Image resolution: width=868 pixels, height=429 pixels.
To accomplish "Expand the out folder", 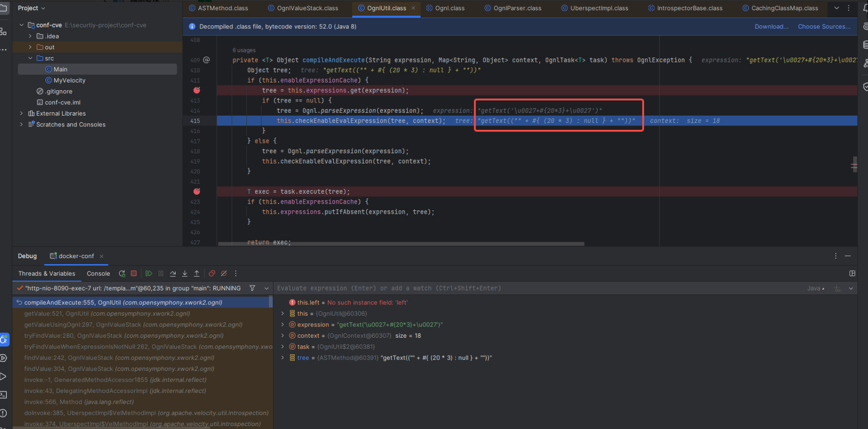I will (30, 47).
